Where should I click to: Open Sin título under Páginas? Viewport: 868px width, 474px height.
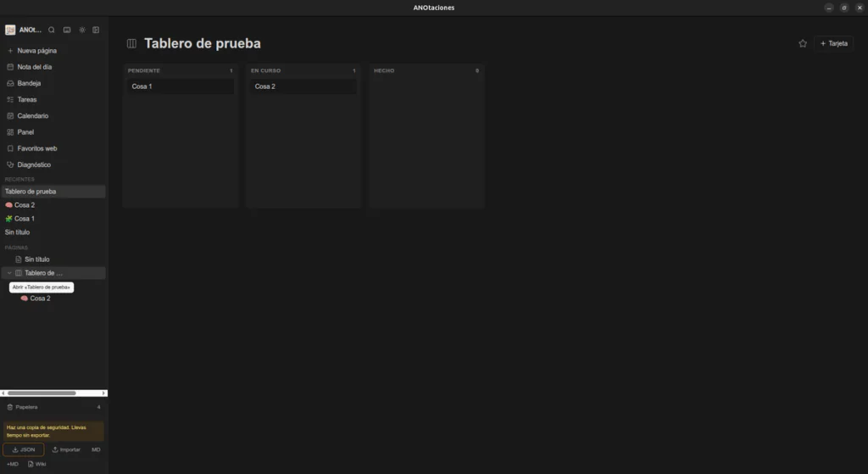tap(53, 259)
